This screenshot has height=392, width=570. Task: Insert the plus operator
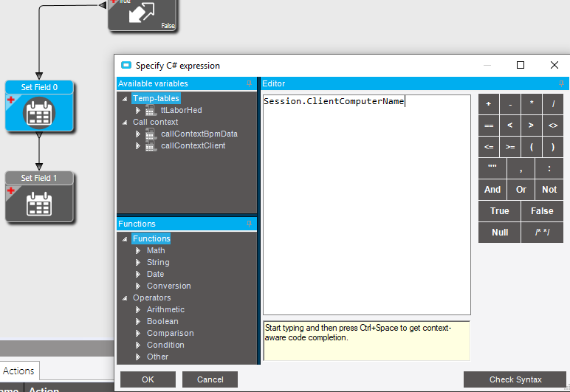[489, 104]
